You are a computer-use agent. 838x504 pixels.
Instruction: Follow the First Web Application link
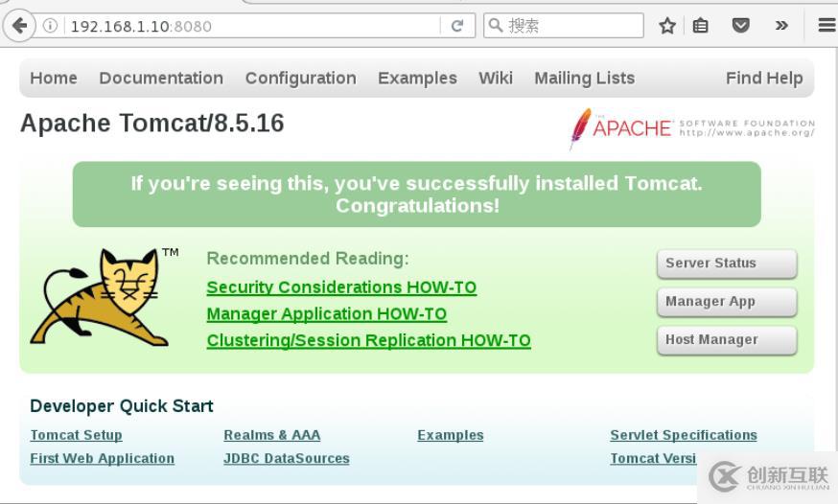coord(102,459)
